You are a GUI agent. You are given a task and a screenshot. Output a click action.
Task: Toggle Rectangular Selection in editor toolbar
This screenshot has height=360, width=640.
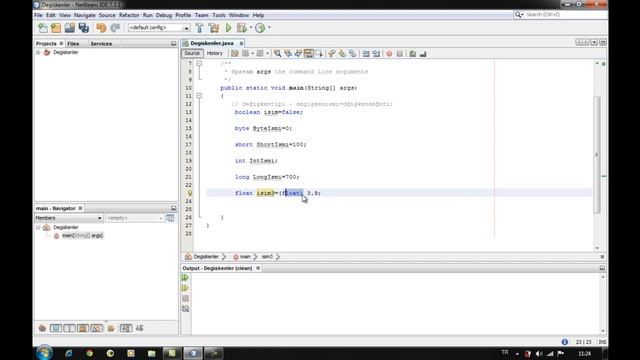tap(319, 53)
